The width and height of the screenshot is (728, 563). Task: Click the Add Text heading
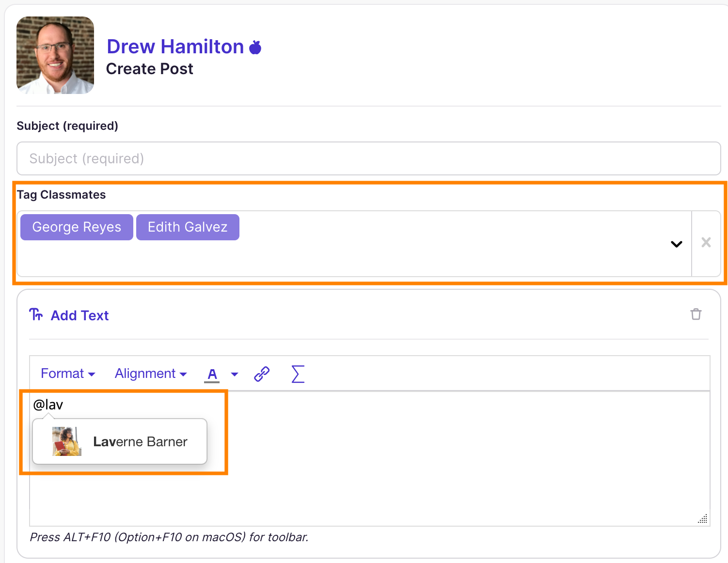point(80,315)
